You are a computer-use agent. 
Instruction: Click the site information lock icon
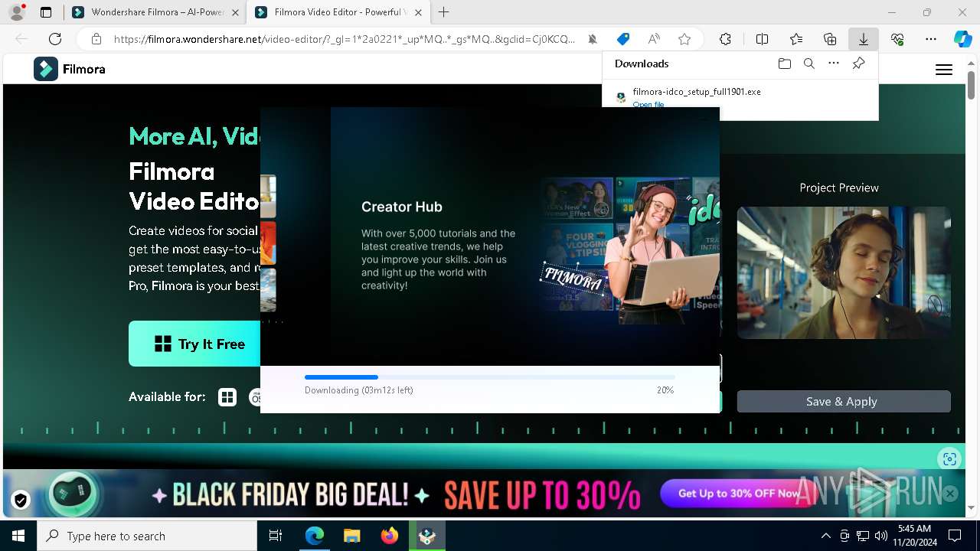[96, 39]
